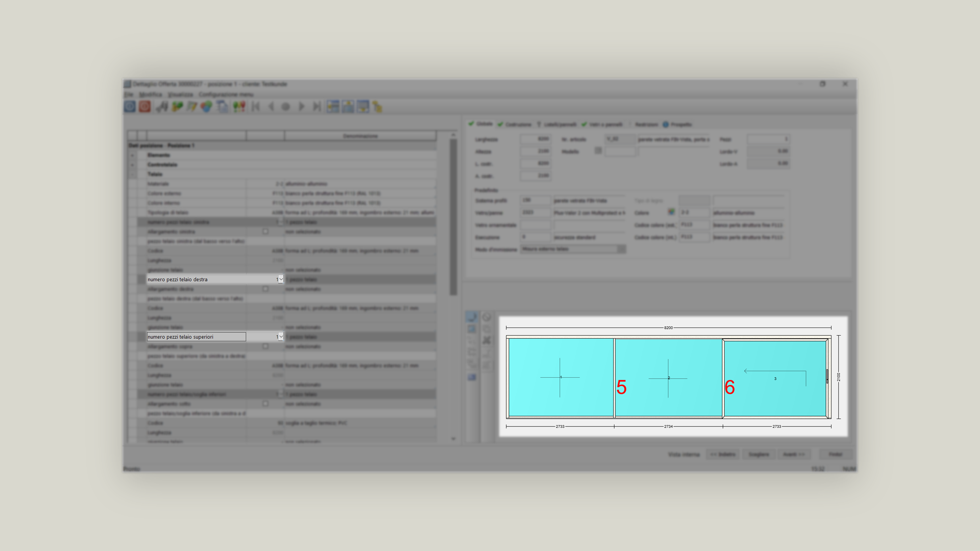
Task: Click the 2100 height dimension
Action: [839, 377]
